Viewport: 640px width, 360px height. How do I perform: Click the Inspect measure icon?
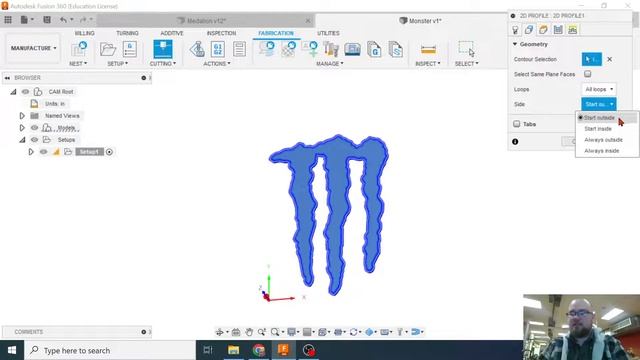[428, 49]
